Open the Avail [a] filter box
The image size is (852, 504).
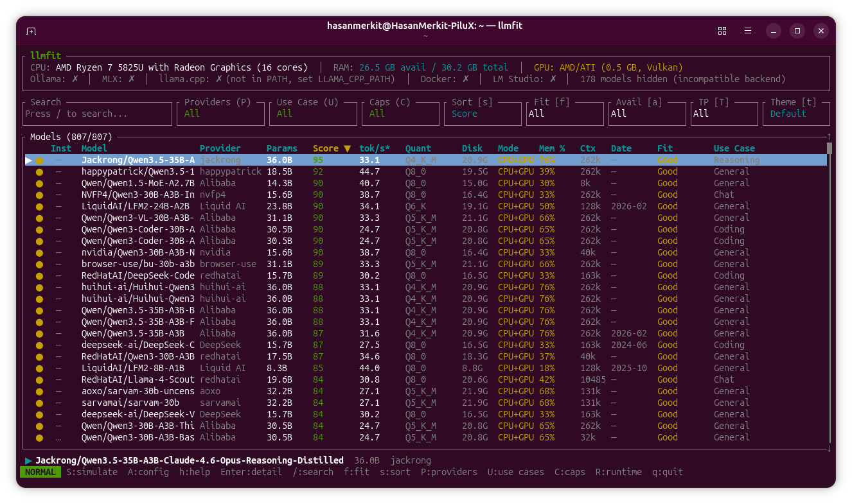[x=647, y=114]
